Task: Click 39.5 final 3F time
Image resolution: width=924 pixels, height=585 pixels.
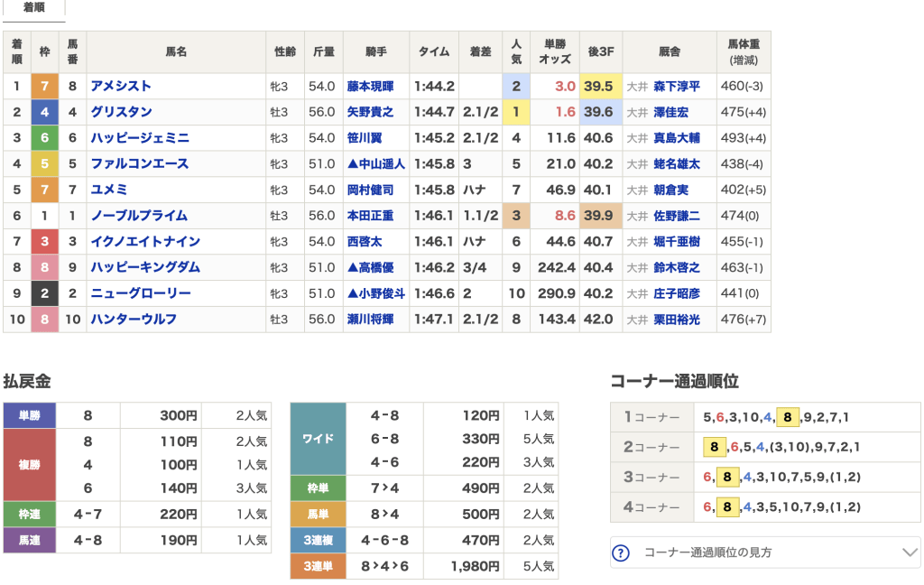Action: point(599,86)
